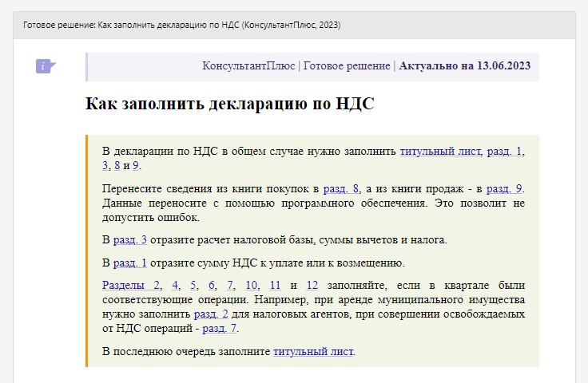Open 'разд. 9' link for книга продаж
This screenshot has height=383, width=588.
(504, 189)
